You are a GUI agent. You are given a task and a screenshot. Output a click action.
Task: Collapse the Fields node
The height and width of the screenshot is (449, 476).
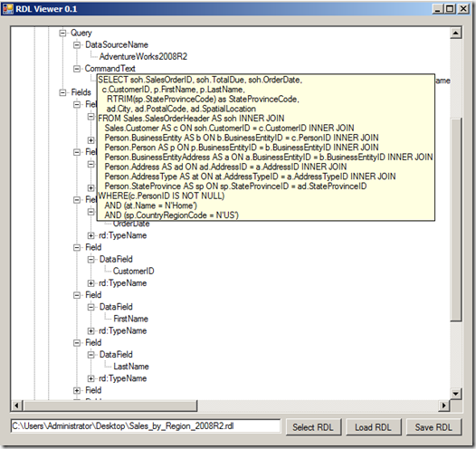tap(62, 92)
